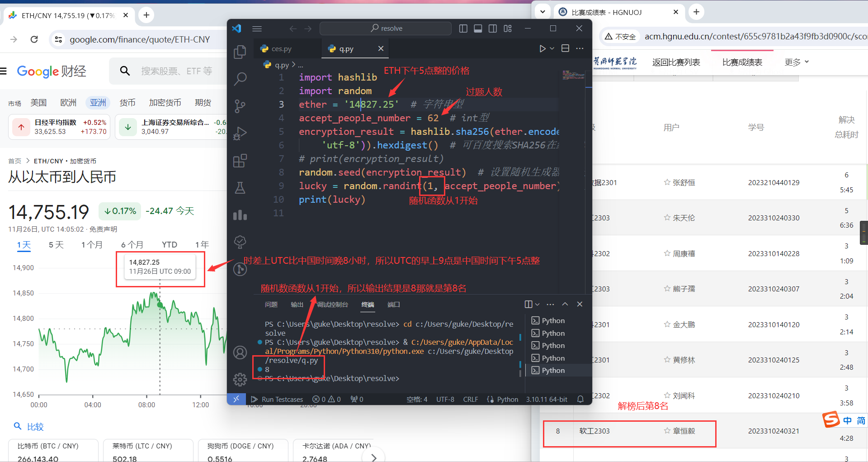The image size is (868, 462).
Task: Toggle the bottom panel layout
Action: click(478, 29)
